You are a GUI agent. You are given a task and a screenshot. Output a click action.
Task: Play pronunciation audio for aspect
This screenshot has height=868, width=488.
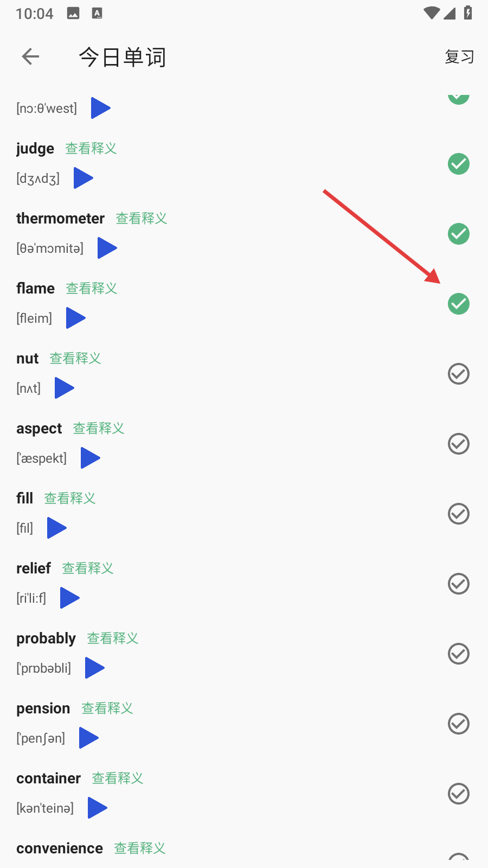91,458
